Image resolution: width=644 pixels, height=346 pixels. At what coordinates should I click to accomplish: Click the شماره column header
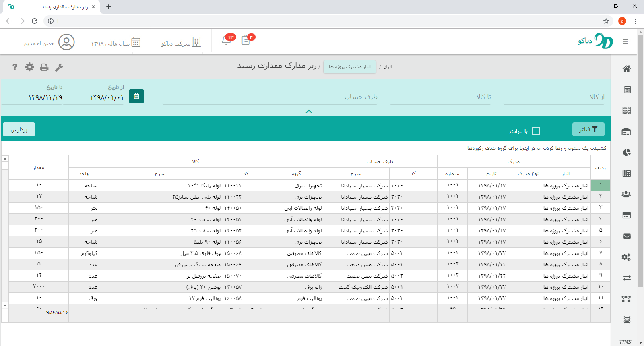point(452,174)
